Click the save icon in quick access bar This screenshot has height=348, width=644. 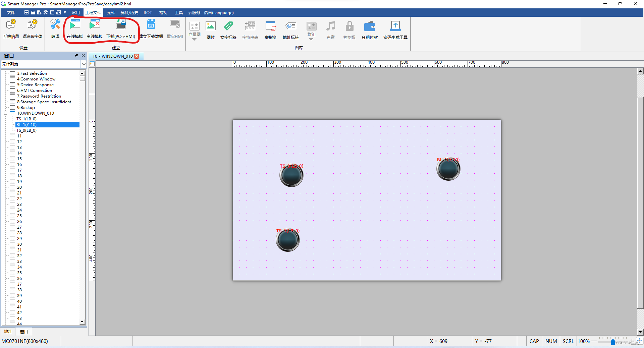(x=26, y=12)
